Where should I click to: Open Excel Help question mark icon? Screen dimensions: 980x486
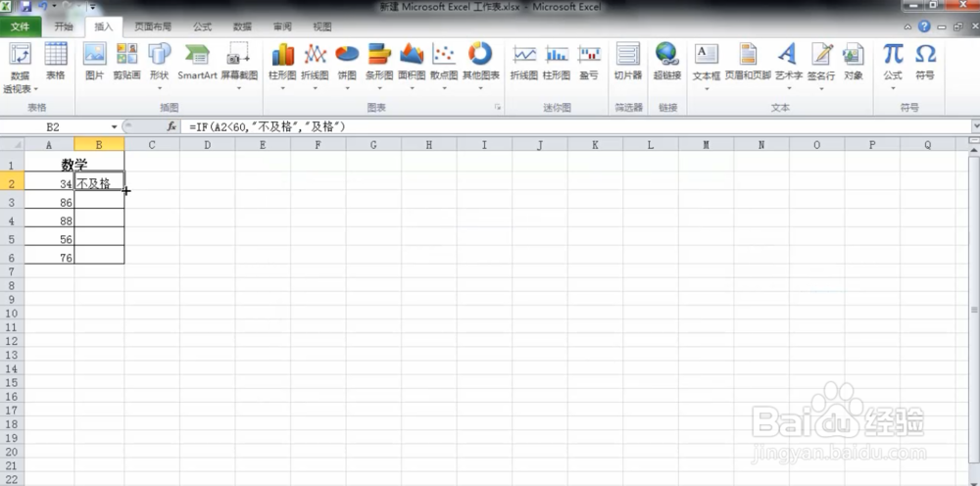pos(924,26)
